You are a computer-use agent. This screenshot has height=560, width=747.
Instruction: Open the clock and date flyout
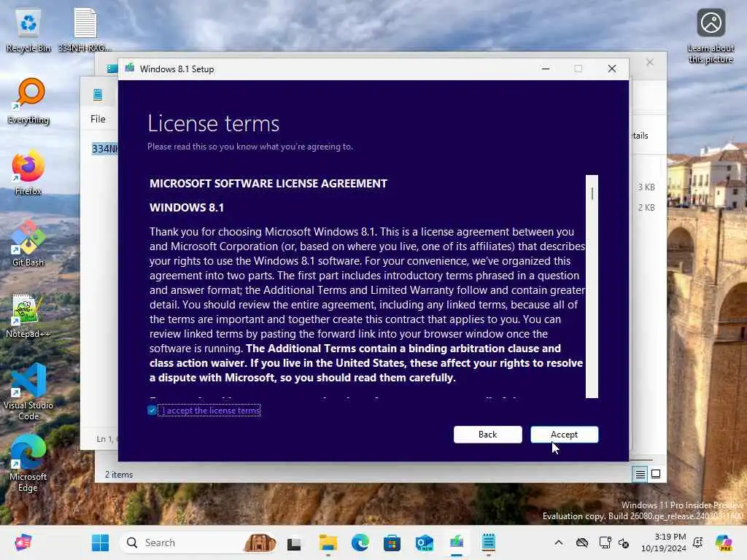coord(664,542)
